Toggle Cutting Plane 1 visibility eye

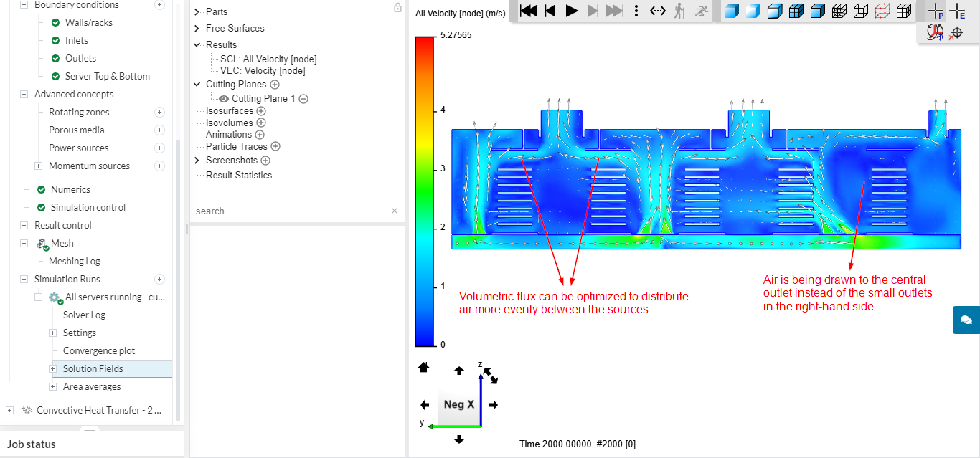click(224, 99)
